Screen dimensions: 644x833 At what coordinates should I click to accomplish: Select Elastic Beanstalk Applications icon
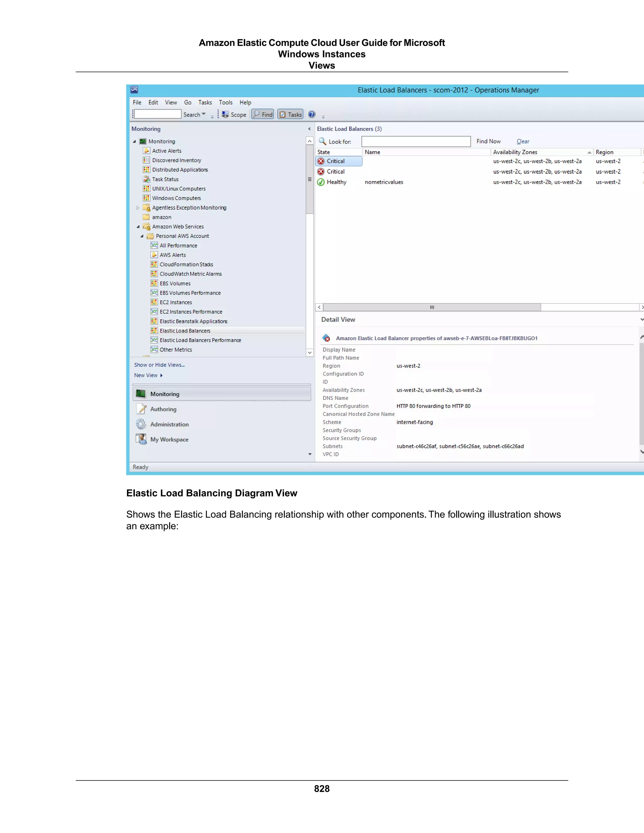click(154, 321)
